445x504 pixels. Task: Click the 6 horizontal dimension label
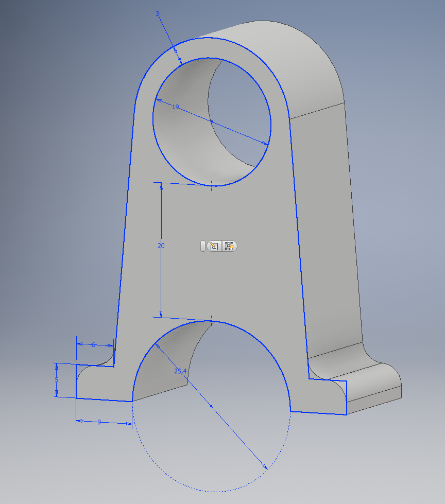tap(93, 345)
